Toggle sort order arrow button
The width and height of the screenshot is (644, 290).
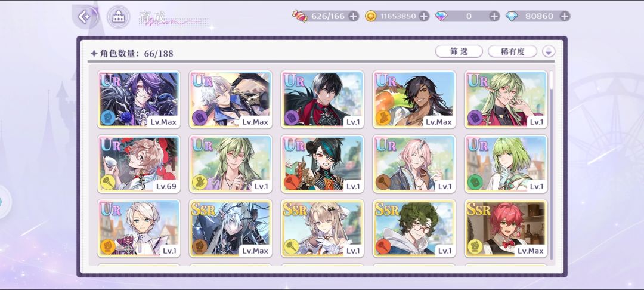(549, 51)
